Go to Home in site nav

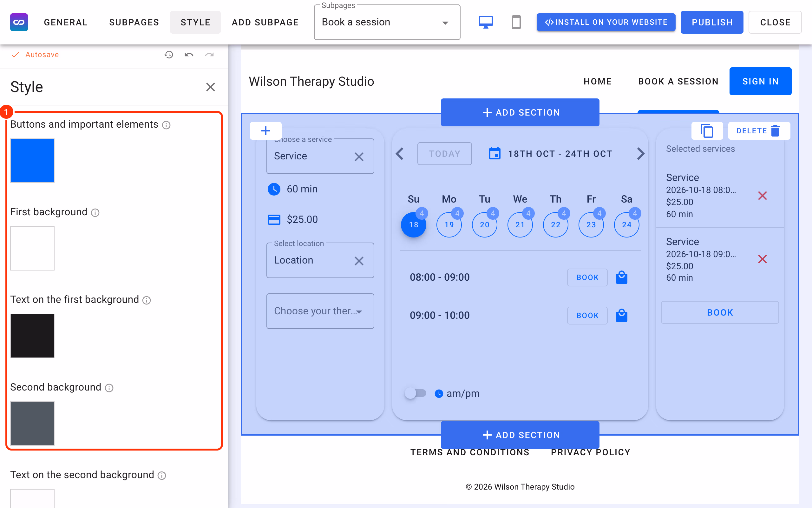[x=597, y=81]
